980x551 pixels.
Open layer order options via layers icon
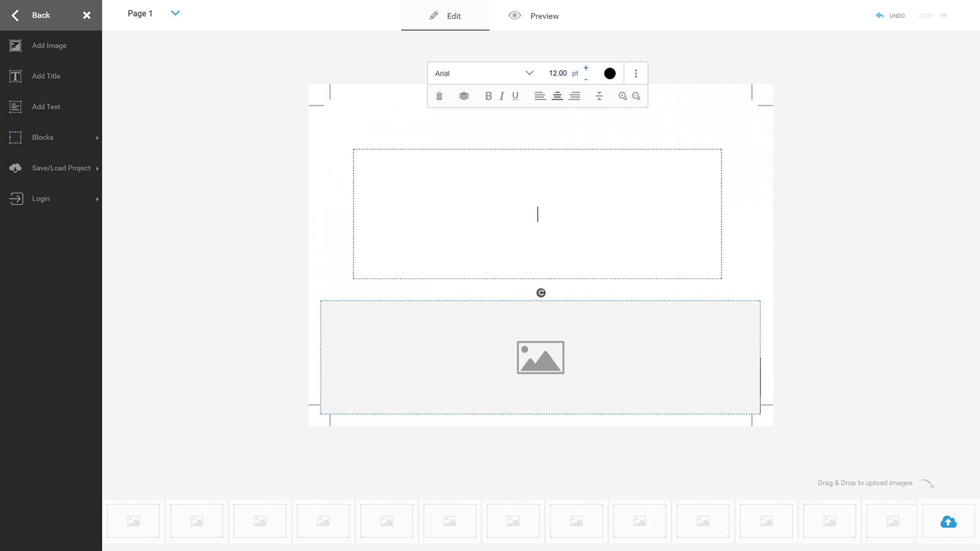click(464, 96)
